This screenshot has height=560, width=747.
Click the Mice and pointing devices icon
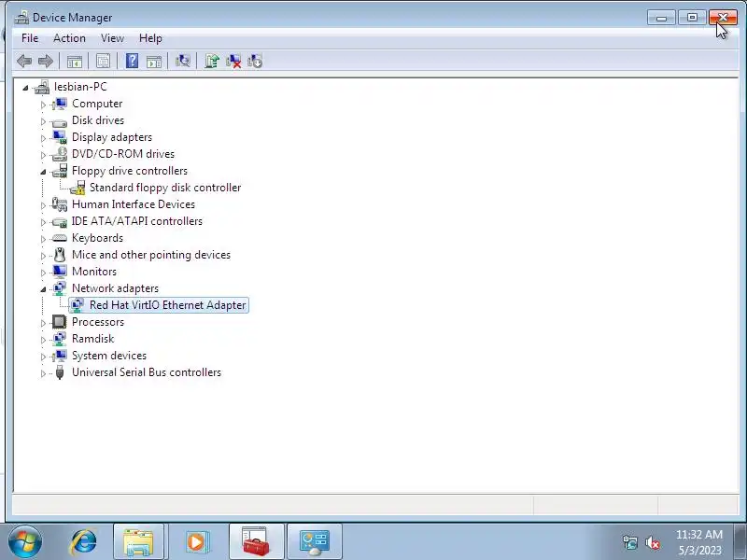[x=60, y=255]
